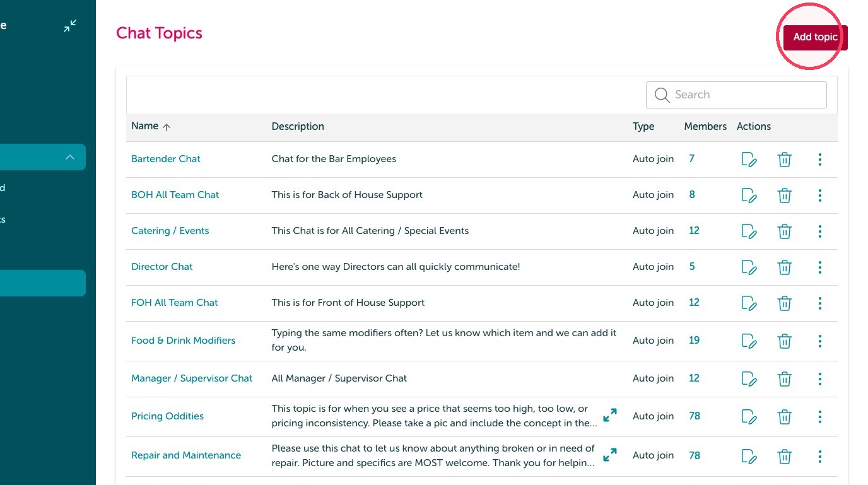Open more actions for Pricing Oddities
868x485 pixels.
(819, 417)
